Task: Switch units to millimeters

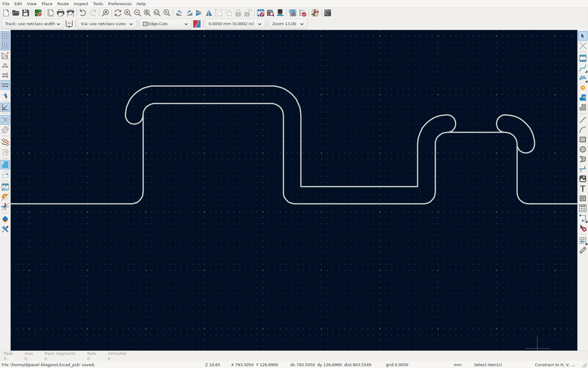Action: click(5, 85)
